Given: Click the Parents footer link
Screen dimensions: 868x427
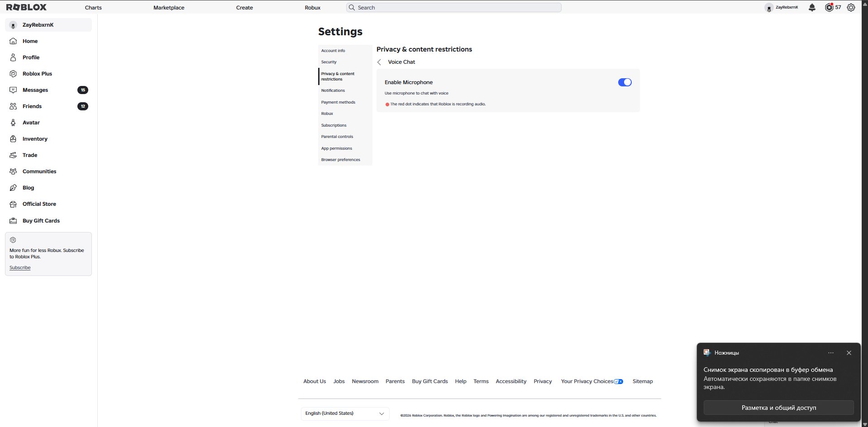Looking at the screenshot, I should pyautogui.click(x=395, y=381).
